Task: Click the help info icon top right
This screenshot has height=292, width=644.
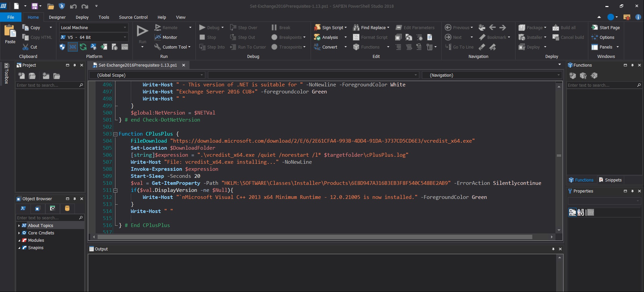Action: coord(638,17)
